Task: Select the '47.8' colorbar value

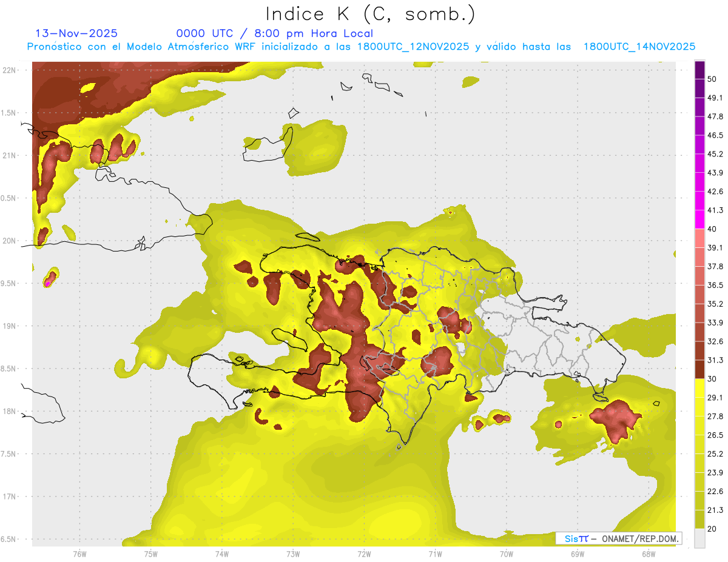Action: (x=715, y=116)
